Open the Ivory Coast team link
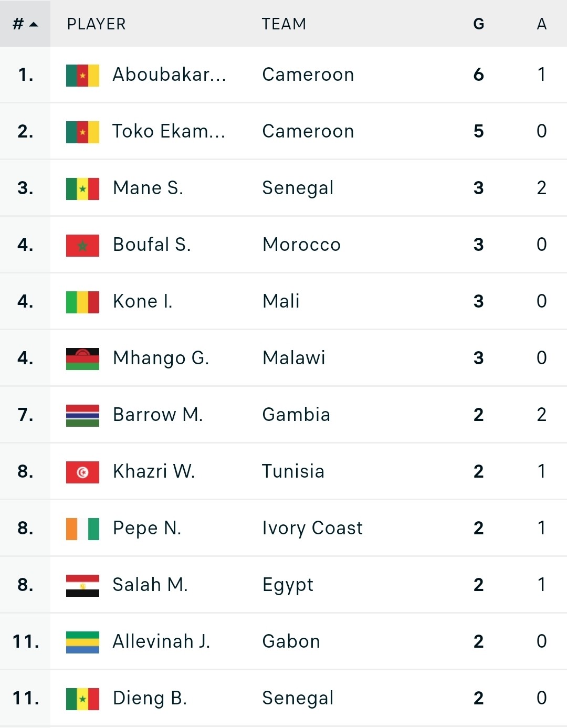 pyautogui.click(x=312, y=528)
